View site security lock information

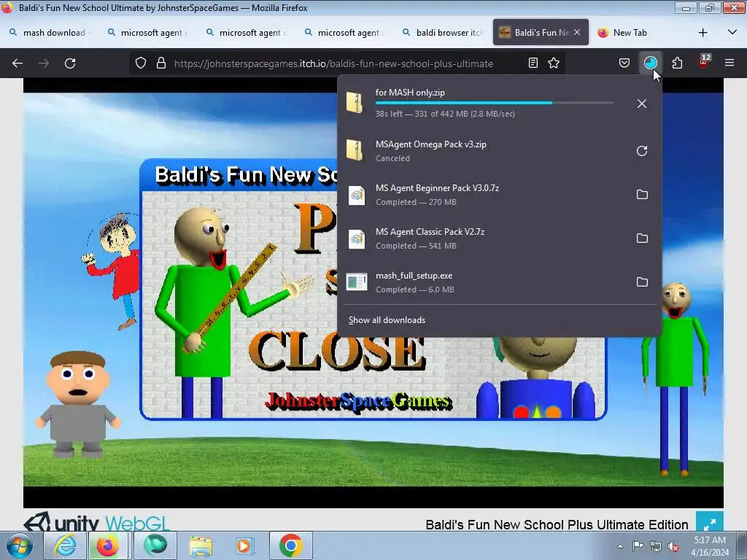click(161, 63)
